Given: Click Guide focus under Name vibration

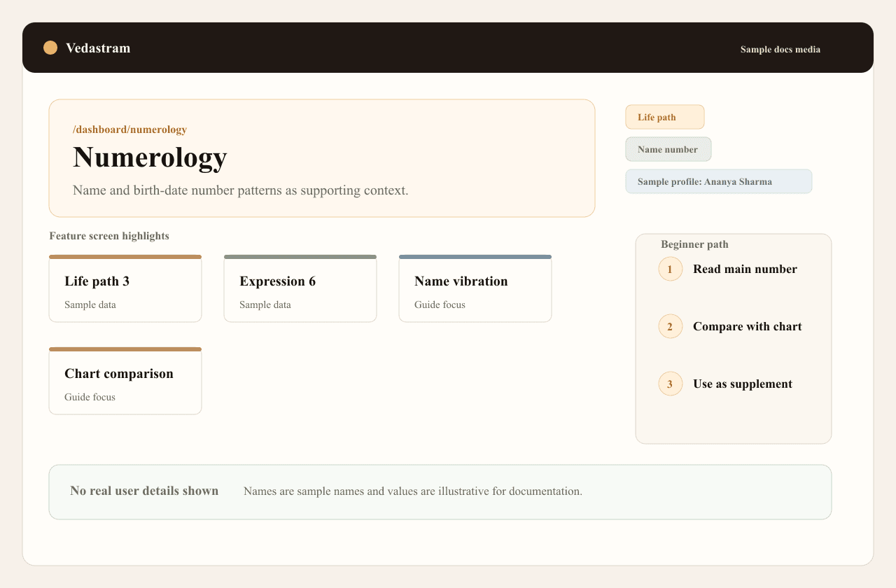Looking at the screenshot, I should click(x=440, y=305).
